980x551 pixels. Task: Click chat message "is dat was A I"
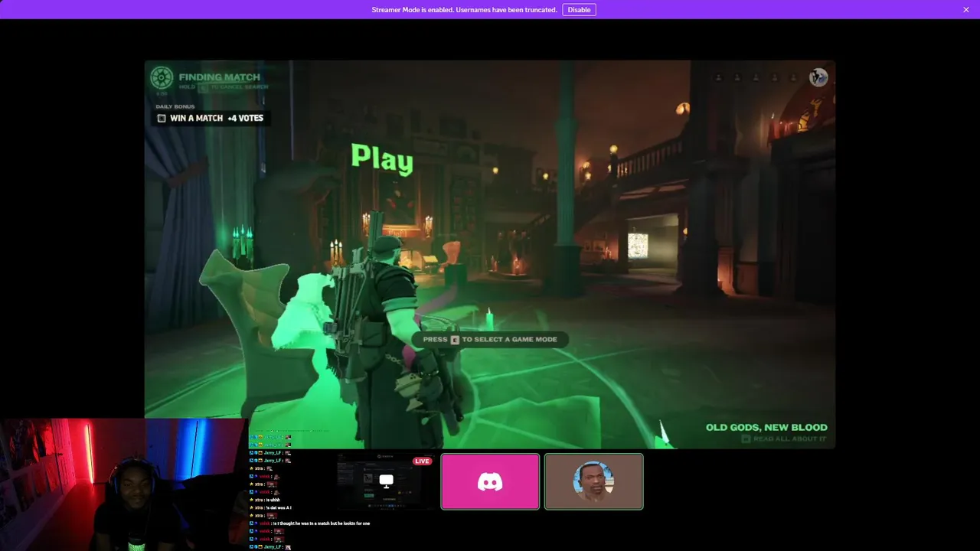coord(279,508)
